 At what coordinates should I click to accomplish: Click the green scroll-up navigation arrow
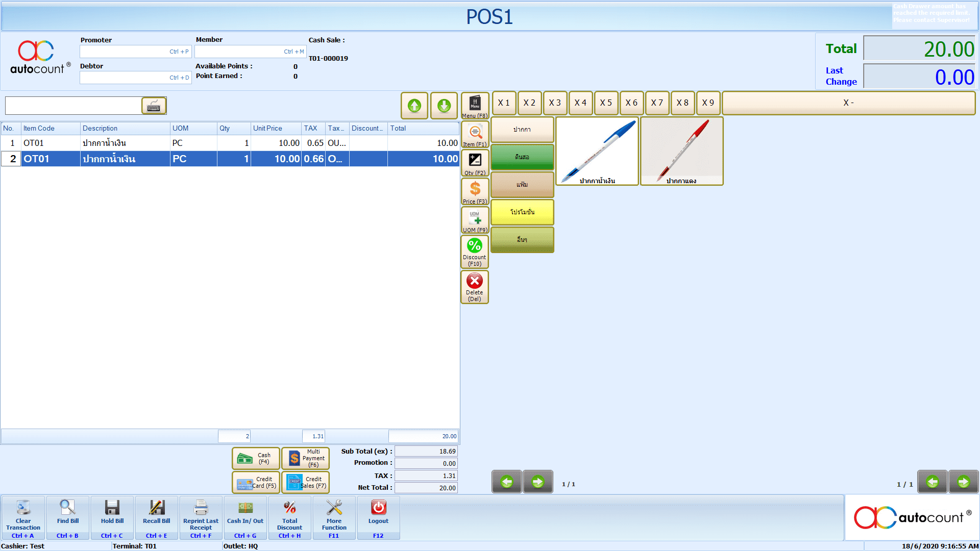pyautogui.click(x=414, y=104)
